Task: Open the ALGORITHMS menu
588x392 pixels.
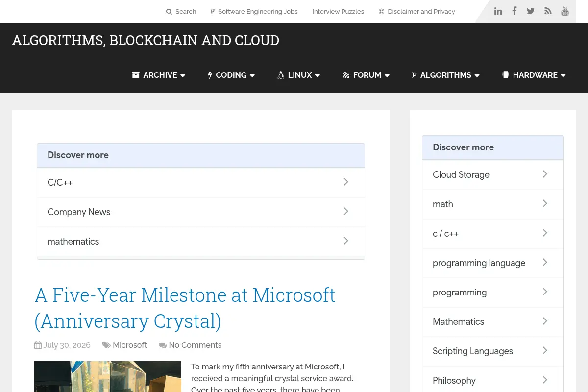Action: [x=446, y=75]
